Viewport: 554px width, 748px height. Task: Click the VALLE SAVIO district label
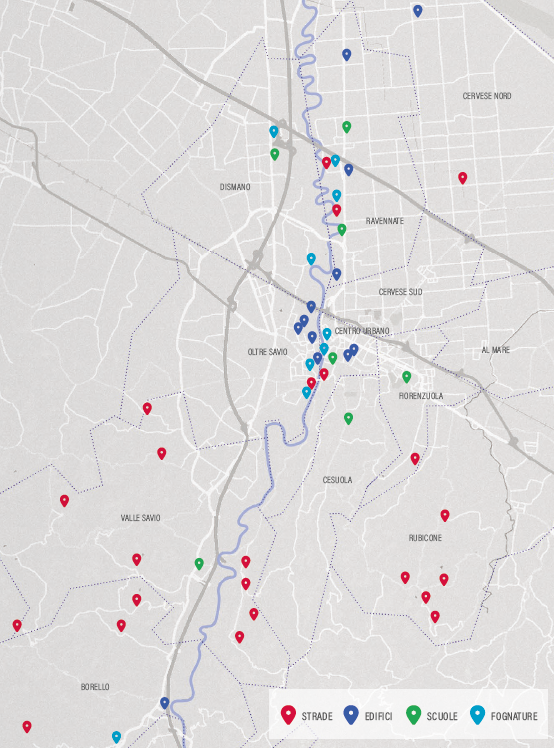coord(140,518)
